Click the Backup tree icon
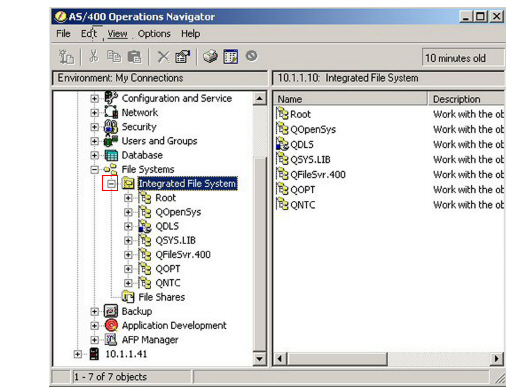514x388 pixels. pyautogui.click(x=111, y=311)
